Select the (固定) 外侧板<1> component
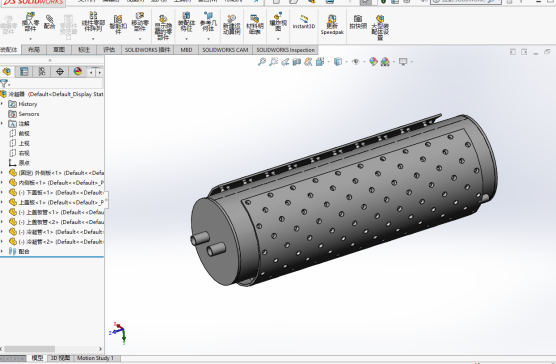 56,173
